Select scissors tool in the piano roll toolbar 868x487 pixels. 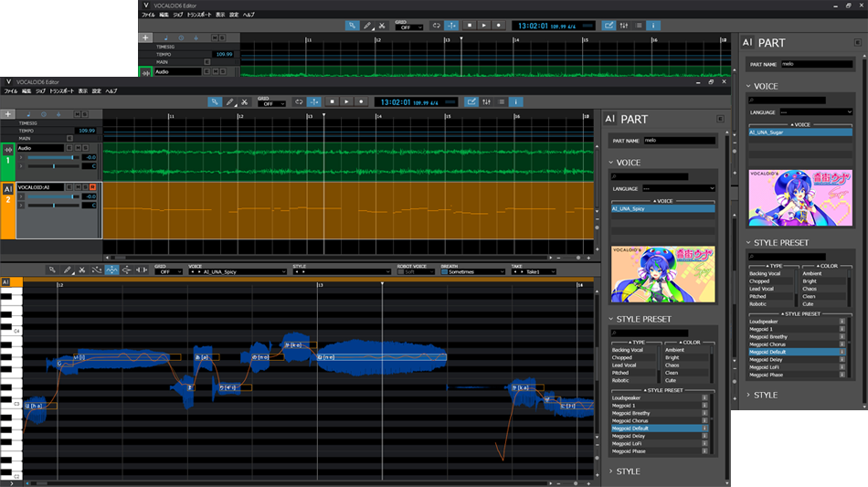coord(82,270)
